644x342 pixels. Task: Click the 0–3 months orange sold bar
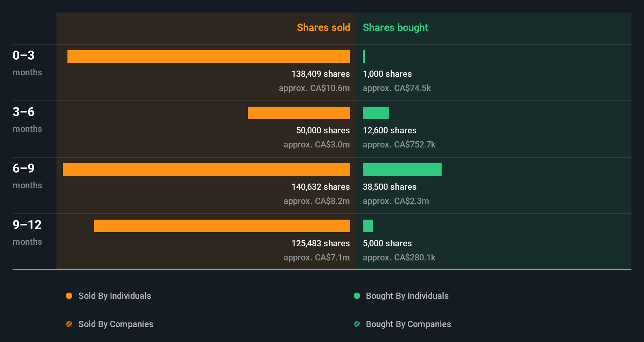click(209, 56)
